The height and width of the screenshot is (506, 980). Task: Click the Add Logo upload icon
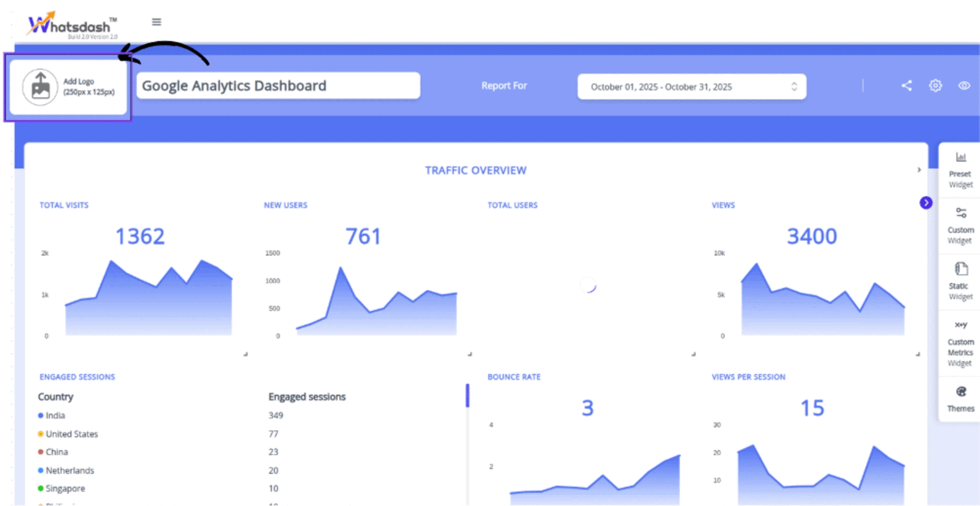click(40, 87)
